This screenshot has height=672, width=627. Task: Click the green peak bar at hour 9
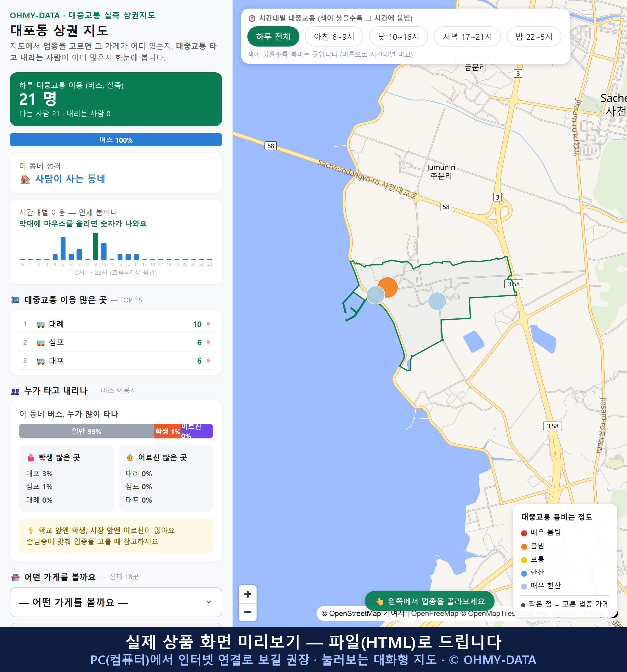pyautogui.click(x=96, y=246)
